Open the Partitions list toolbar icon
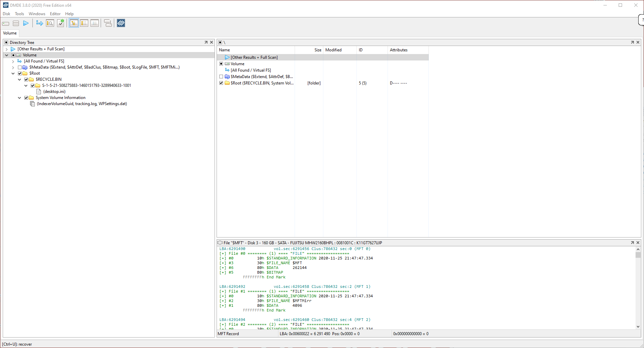This screenshot has height=348, width=644. 16,23
